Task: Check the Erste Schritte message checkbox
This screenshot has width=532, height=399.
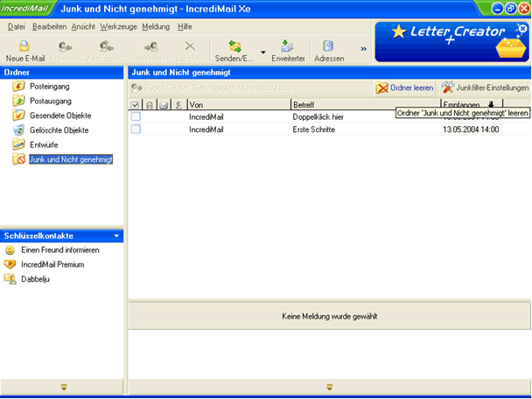Action: point(136,129)
